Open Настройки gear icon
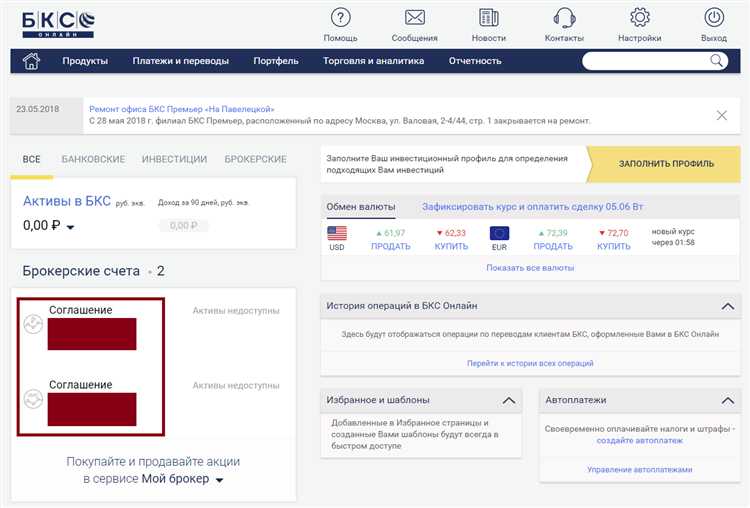 pyautogui.click(x=640, y=18)
